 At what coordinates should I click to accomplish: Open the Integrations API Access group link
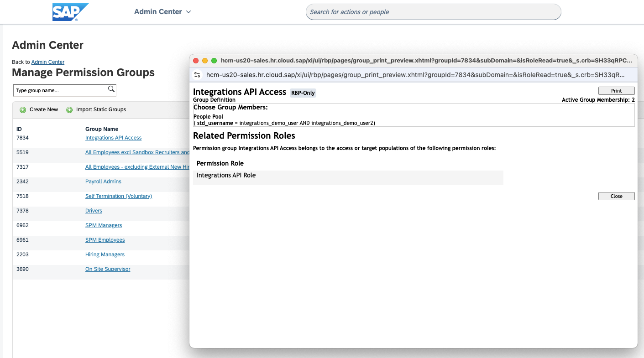113,138
